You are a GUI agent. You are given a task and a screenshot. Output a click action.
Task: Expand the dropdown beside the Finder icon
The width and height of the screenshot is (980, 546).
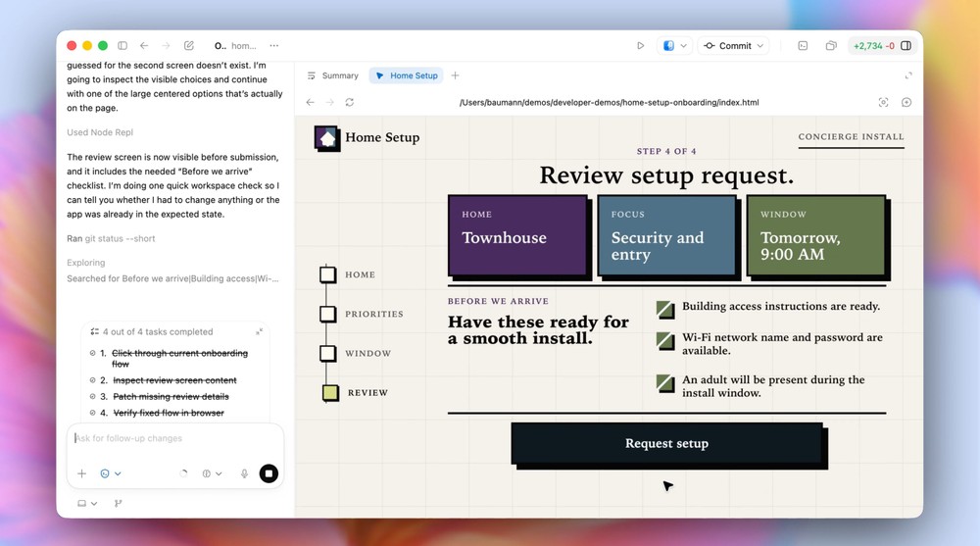683,46
